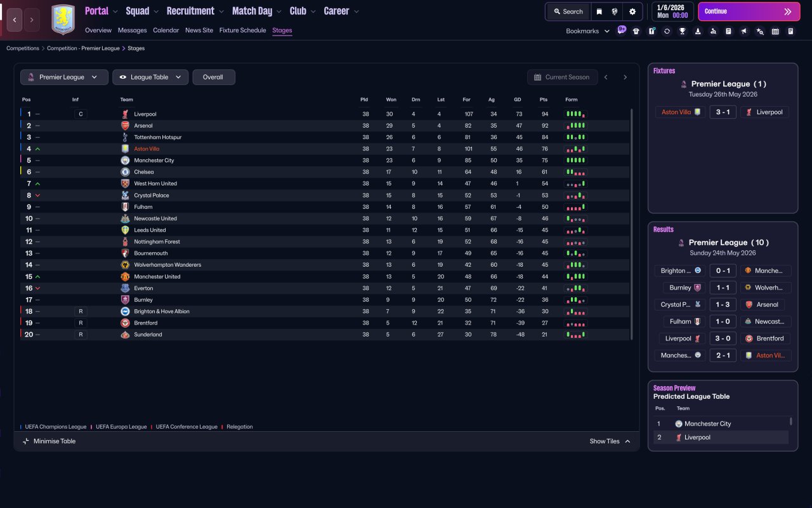Click Minimise Table
812x508 pixels.
pos(49,441)
